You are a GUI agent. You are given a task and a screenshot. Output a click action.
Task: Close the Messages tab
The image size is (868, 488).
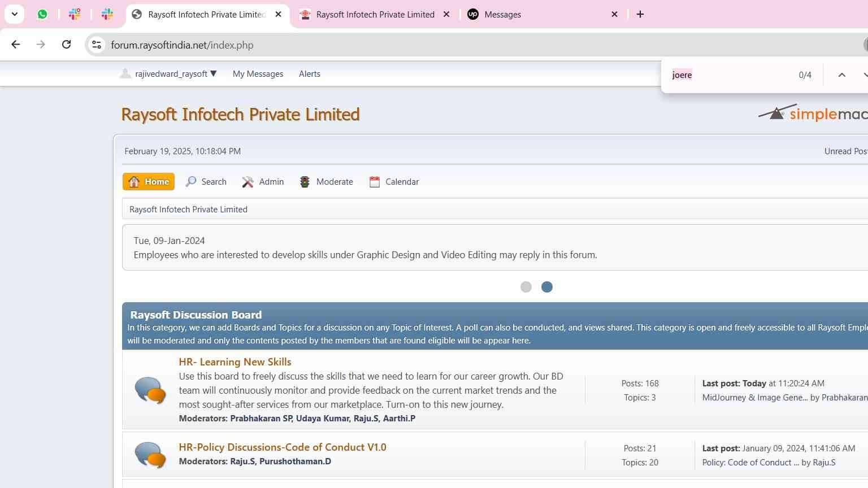[614, 14]
